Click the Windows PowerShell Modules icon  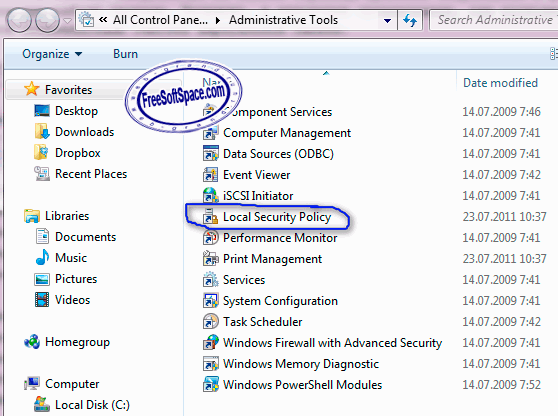click(x=211, y=385)
